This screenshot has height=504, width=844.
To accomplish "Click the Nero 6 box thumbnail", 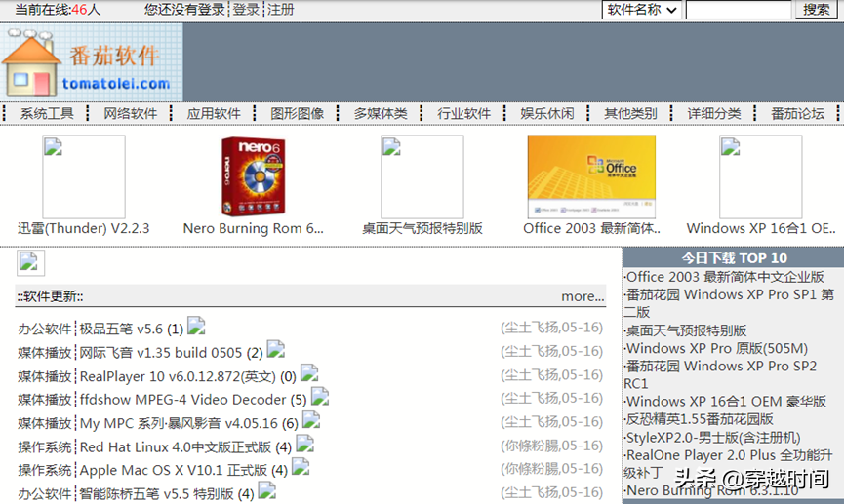I will click(x=254, y=176).
